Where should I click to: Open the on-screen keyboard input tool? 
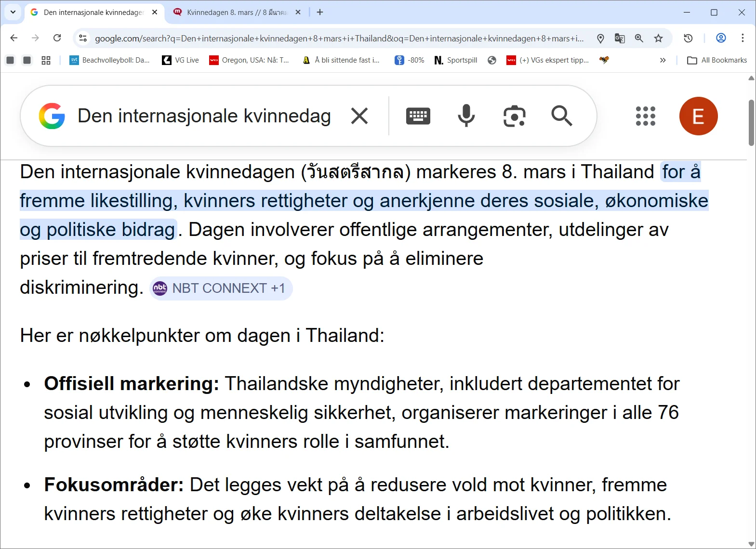(418, 116)
